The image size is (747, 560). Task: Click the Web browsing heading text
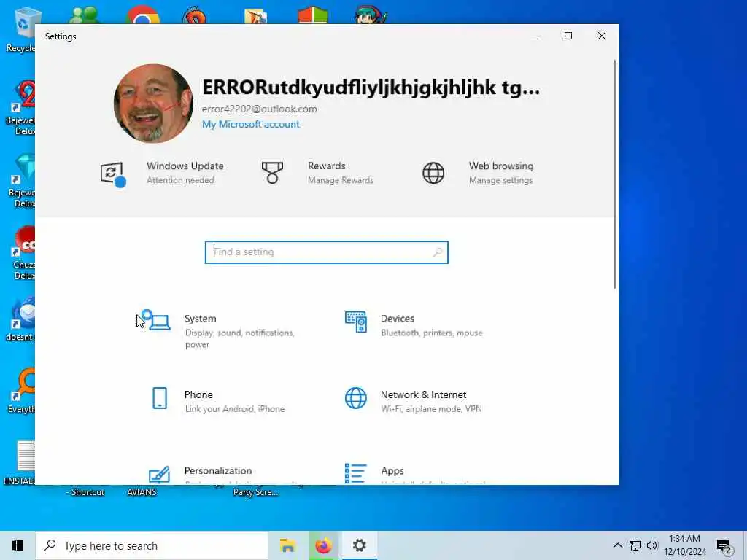500,166
